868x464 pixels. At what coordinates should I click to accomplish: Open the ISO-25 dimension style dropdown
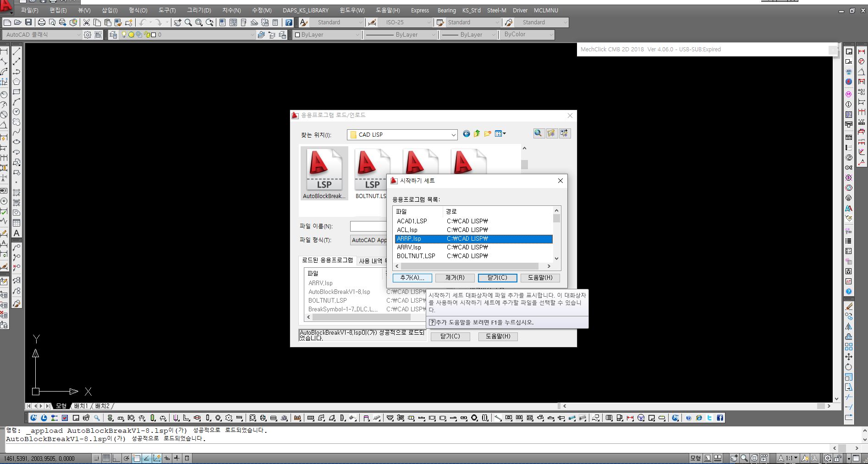point(429,22)
